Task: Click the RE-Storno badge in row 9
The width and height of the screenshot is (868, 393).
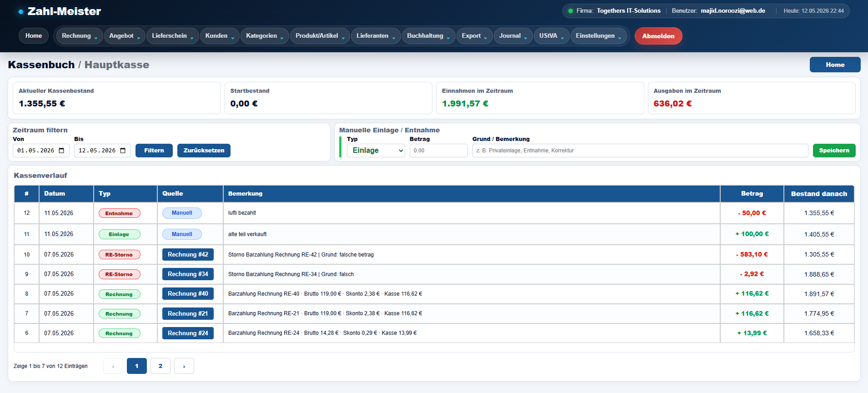Action: click(120, 274)
